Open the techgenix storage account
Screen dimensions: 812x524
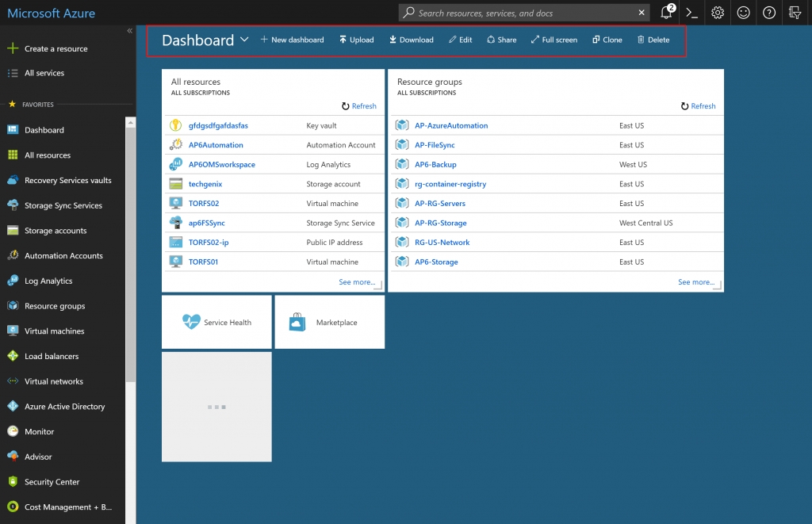coord(205,184)
